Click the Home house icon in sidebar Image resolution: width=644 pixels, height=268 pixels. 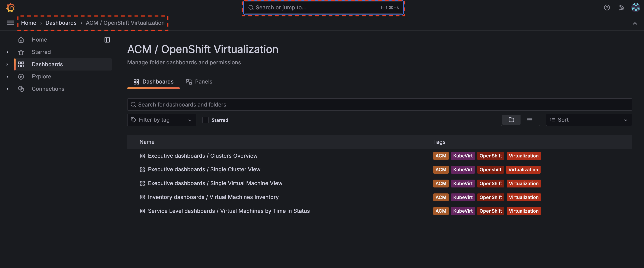[21, 40]
